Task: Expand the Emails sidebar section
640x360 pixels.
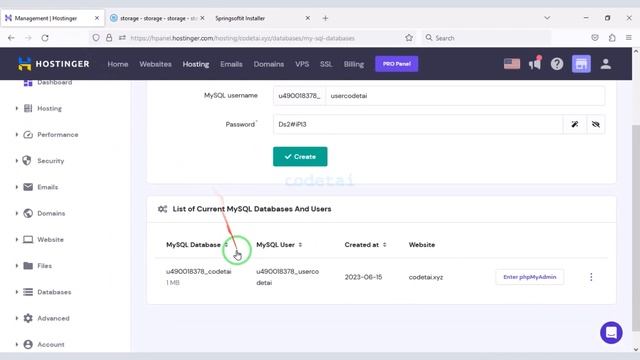Action: (x=17, y=187)
